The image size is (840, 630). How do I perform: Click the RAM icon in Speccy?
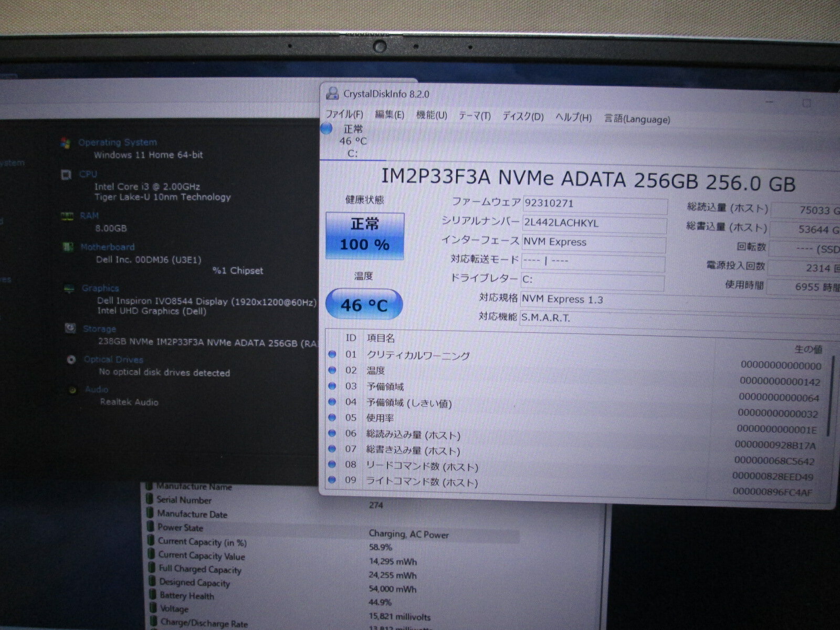[67, 216]
